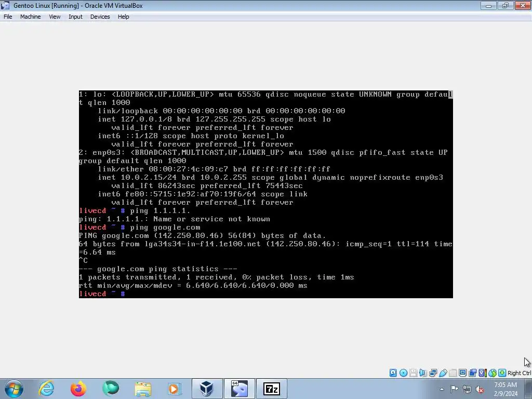Screen dimensions: 532x399
Task: Click the network adapters status icon
Action: (433, 373)
